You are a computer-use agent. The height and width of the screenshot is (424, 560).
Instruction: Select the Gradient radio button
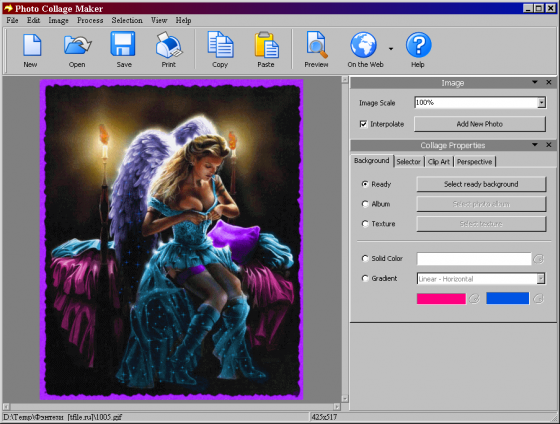365,278
